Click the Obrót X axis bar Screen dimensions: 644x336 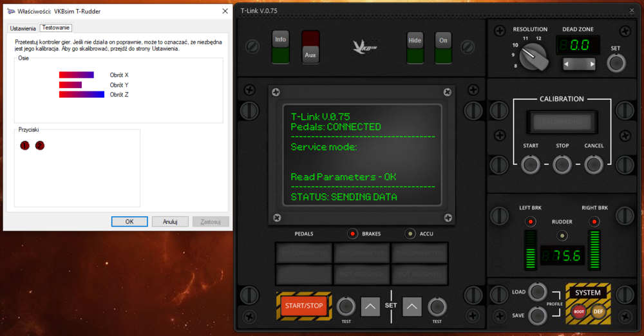click(x=77, y=75)
